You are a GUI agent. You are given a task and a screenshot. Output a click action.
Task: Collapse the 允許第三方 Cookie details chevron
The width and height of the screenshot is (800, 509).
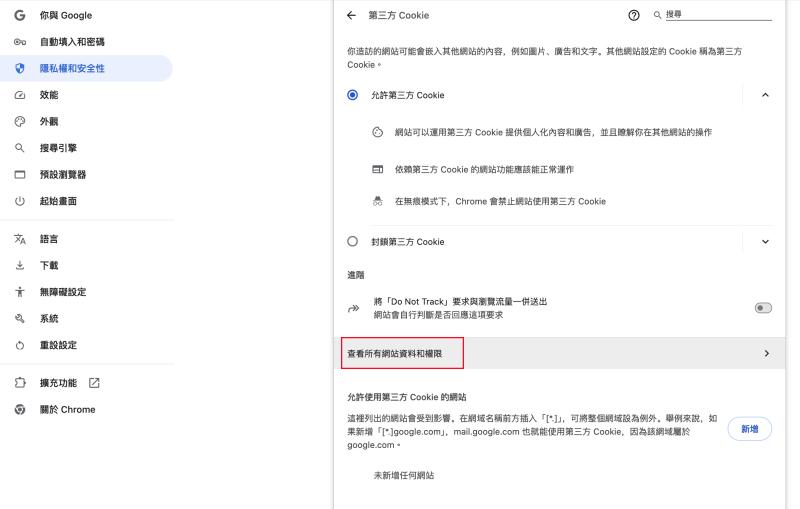(x=765, y=95)
